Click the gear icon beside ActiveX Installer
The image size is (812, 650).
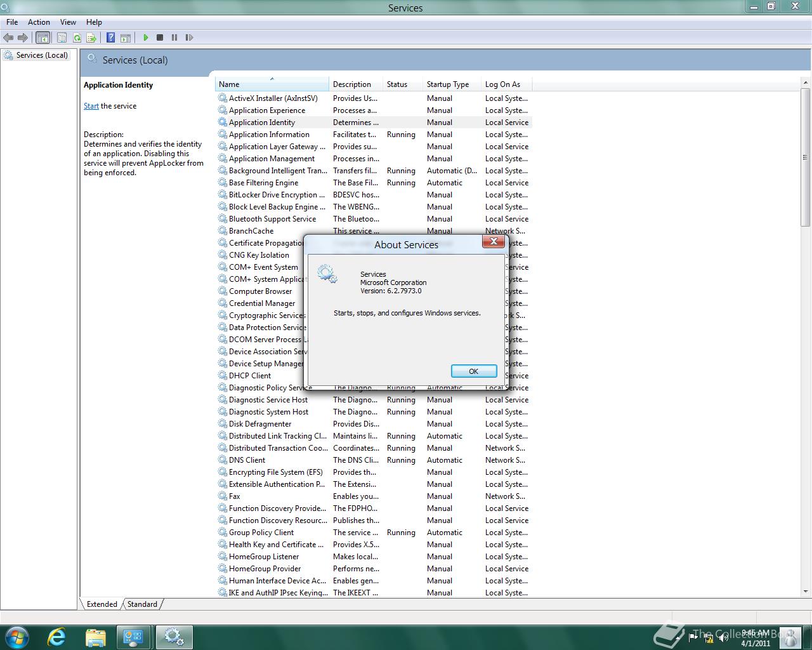pos(222,98)
